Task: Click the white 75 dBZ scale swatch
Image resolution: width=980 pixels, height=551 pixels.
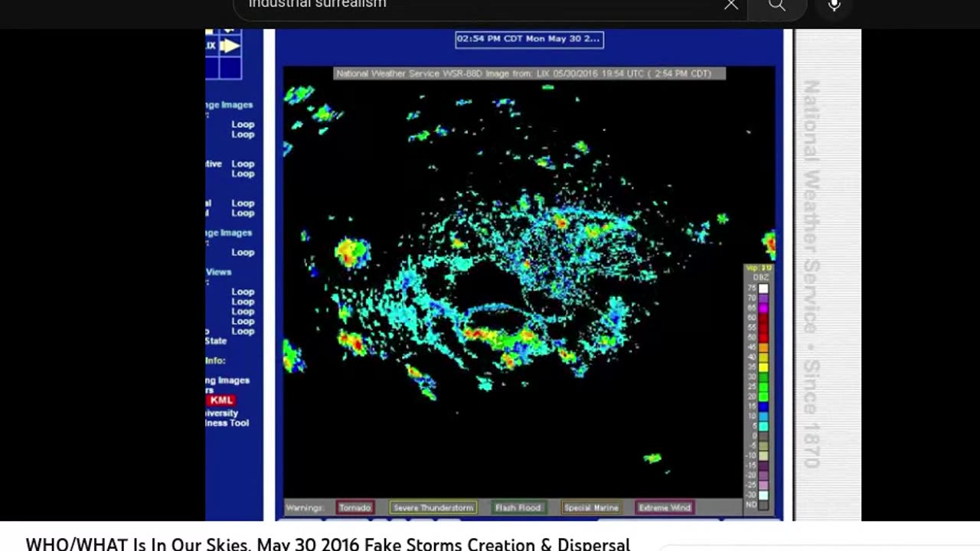Action: pyautogui.click(x=763, y=289)
